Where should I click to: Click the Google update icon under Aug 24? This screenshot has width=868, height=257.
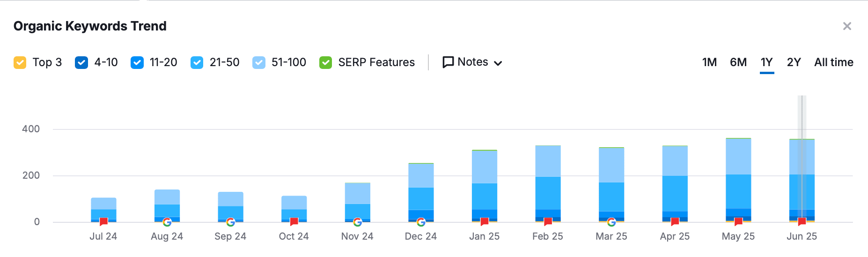coord(167,222)
